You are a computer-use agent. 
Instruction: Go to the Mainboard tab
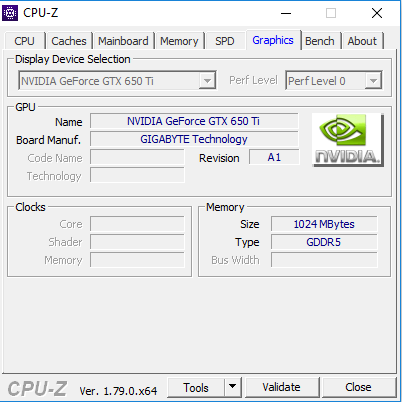pyautogui.click(x=123, y=41)
